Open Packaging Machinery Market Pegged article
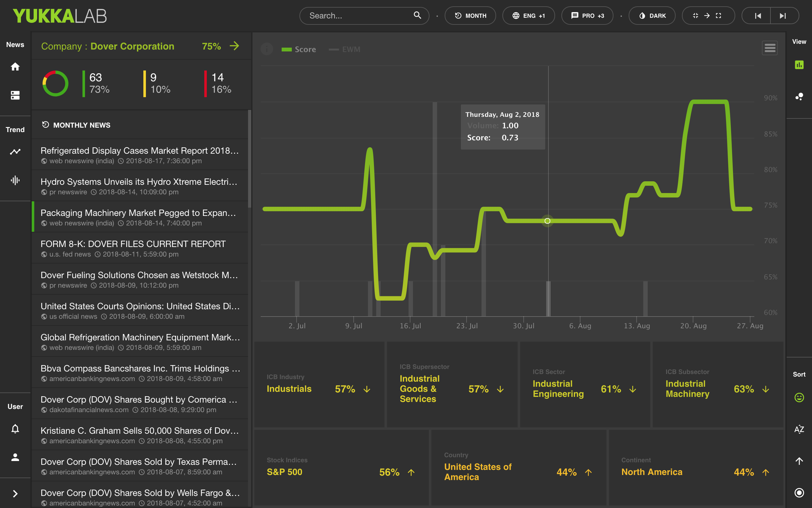Image resolution: width=812 pixels, height=508 pixels. click(140, 217)
